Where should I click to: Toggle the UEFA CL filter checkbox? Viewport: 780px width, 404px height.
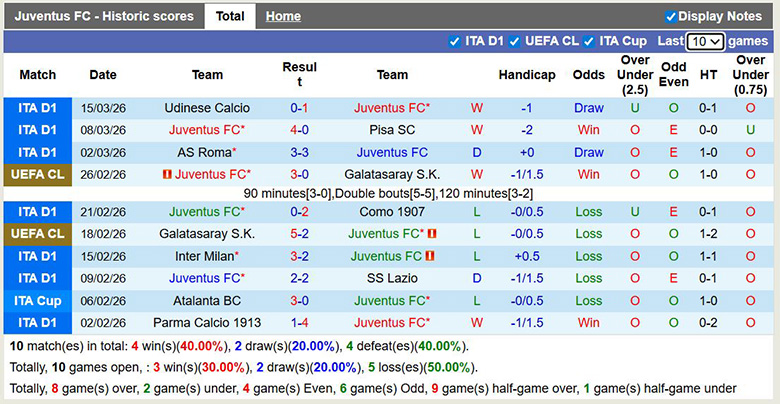click(x=515, y=41)
